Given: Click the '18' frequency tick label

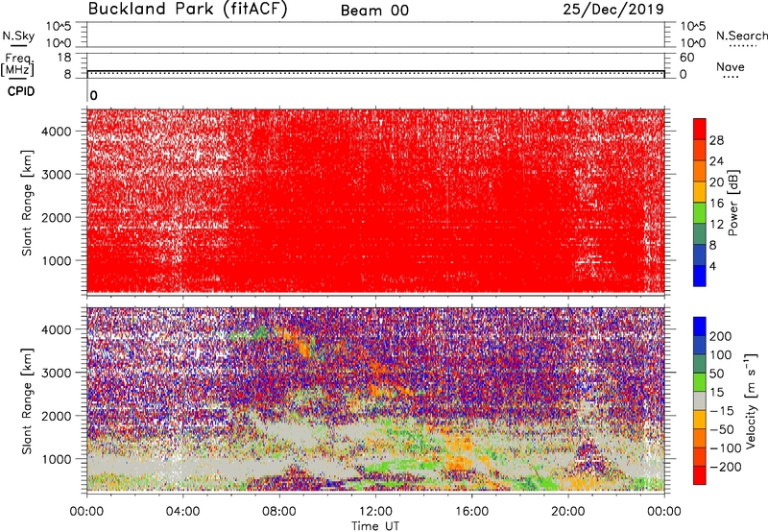Looking at the screenshot, I should tap(64, 58).
